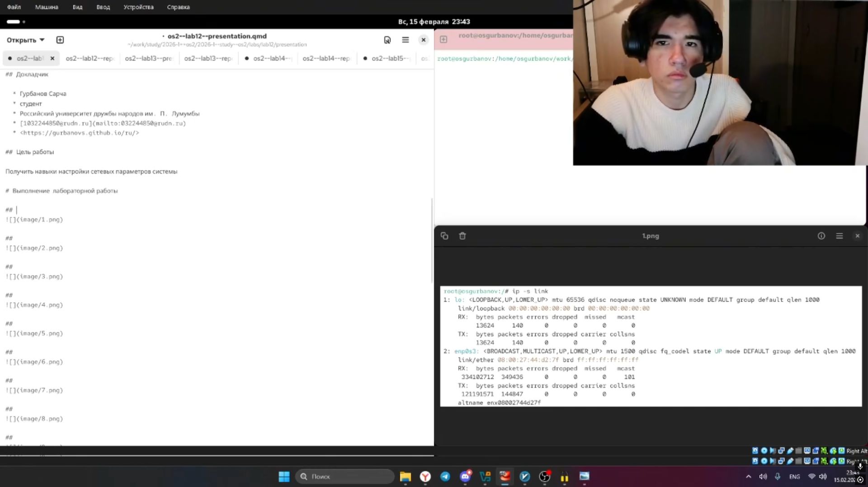Delete 1.png with the trash icon
Screen dimensions: 868x487
point(462,236)
